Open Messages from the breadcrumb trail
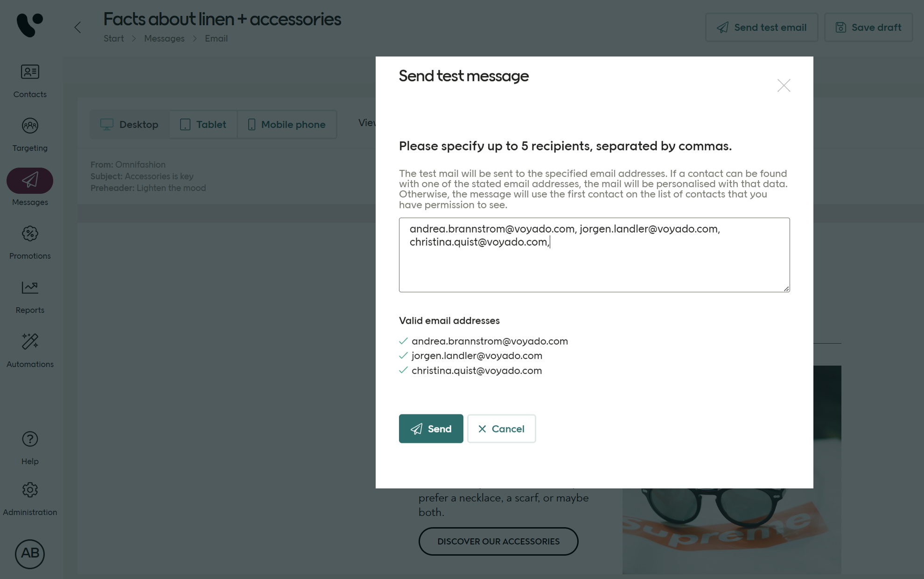This screenshot has height=579, width=924. tap(164, 38)
